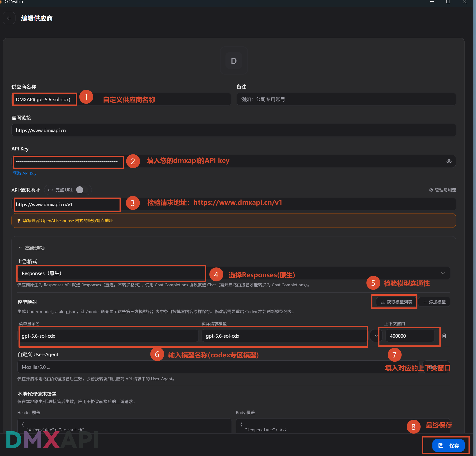This screenshot has width=476, height=456.
Task: Click 获取模型列表 button
Action: (396, 302)
